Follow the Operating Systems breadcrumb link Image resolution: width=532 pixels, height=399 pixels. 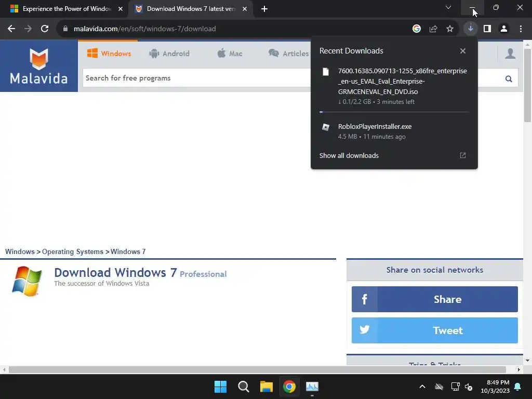pyautogui.click(x=73, y=252)
